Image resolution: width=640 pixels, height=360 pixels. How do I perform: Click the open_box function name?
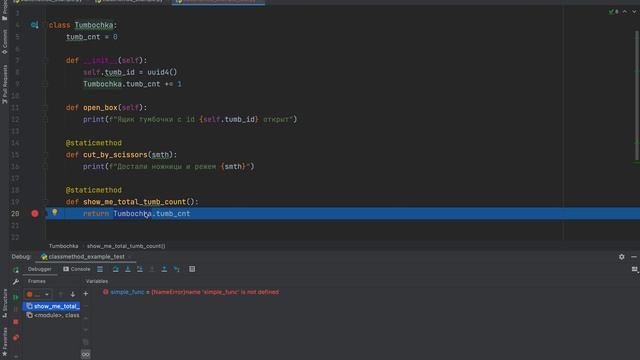(x=100, y=108)
